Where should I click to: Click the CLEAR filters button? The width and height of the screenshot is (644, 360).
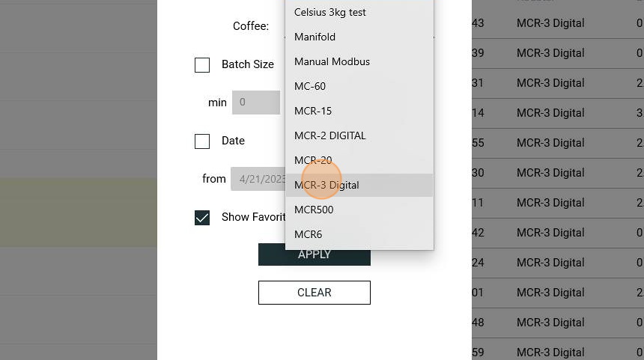point(315,293)
